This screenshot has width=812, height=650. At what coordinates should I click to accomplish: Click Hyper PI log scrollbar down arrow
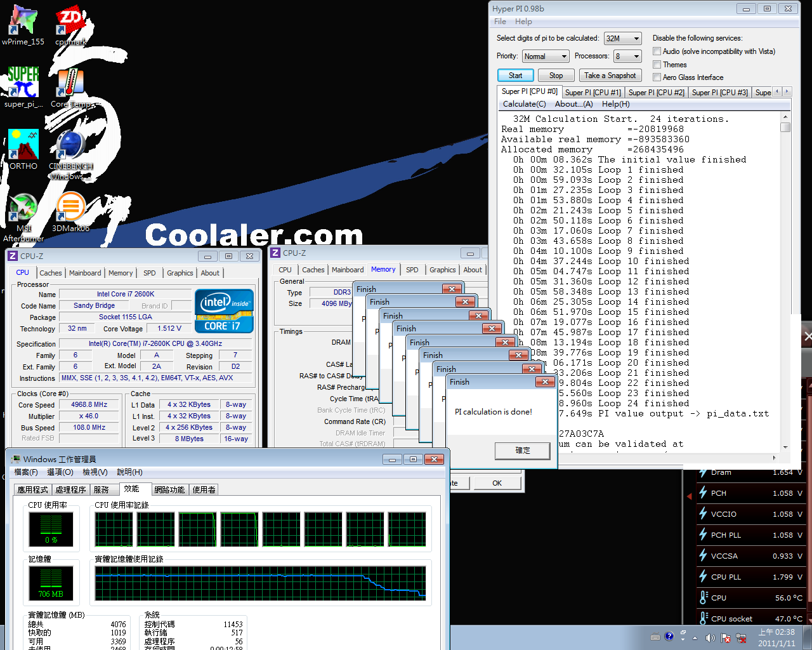click(785, 448)
